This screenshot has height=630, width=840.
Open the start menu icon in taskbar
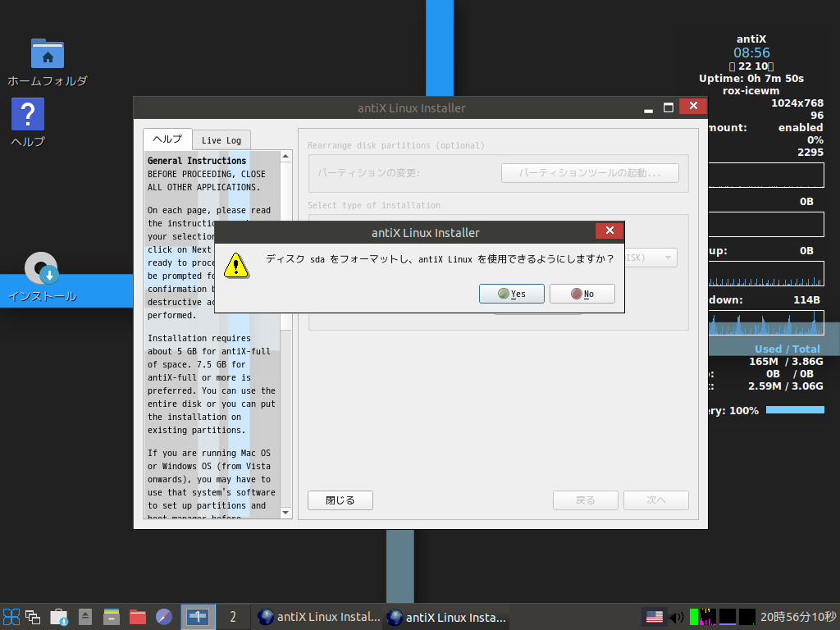click(11, 617)
